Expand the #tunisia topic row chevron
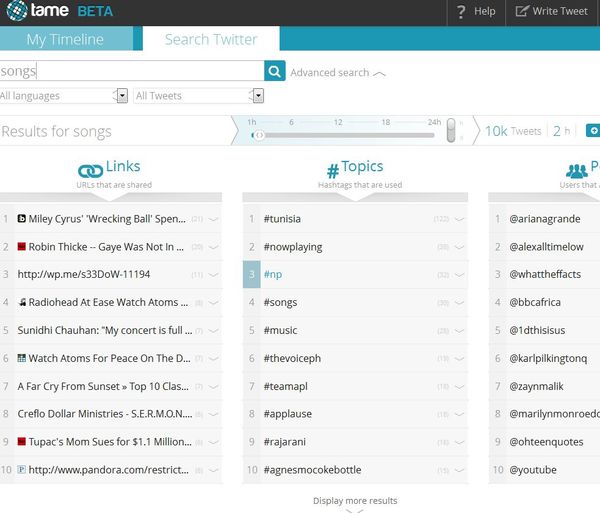The image size is (600, 513). pos(459,219)
